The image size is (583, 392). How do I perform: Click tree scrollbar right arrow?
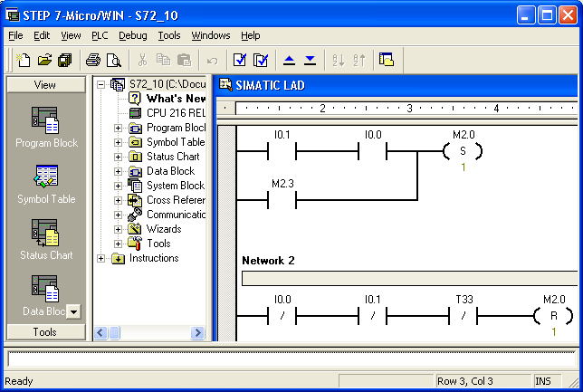(197, 332)
